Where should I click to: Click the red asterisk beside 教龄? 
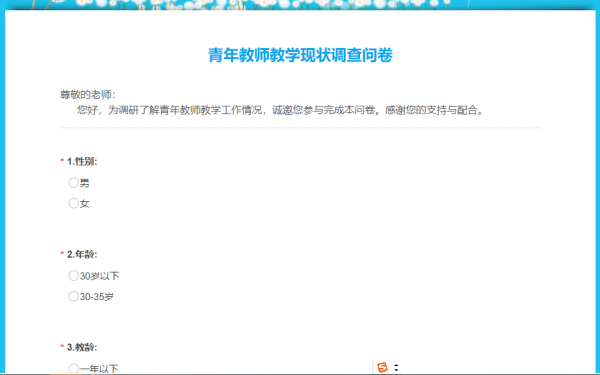pos(62,346)
